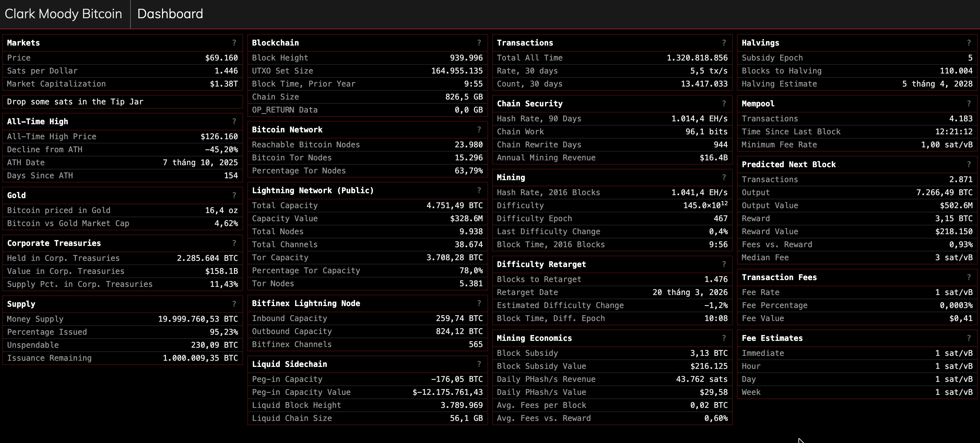
Task: Click the Transactions panel question mark icon
Action: 724,43
